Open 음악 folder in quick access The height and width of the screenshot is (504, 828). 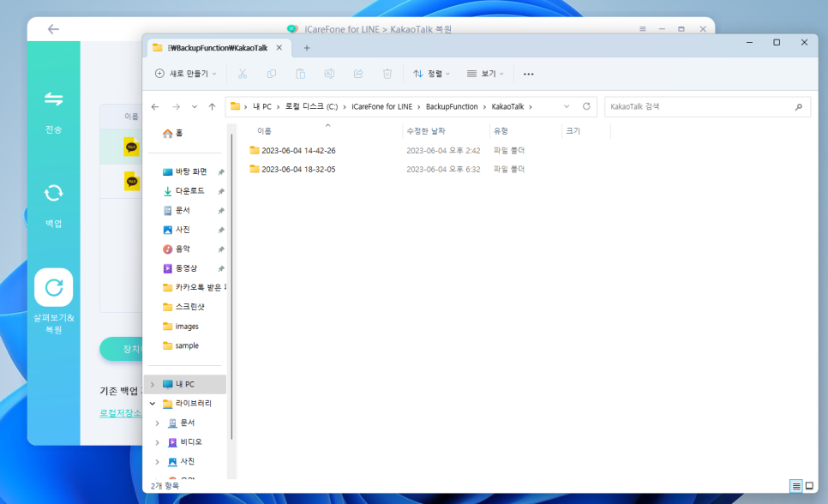[177, 249]
